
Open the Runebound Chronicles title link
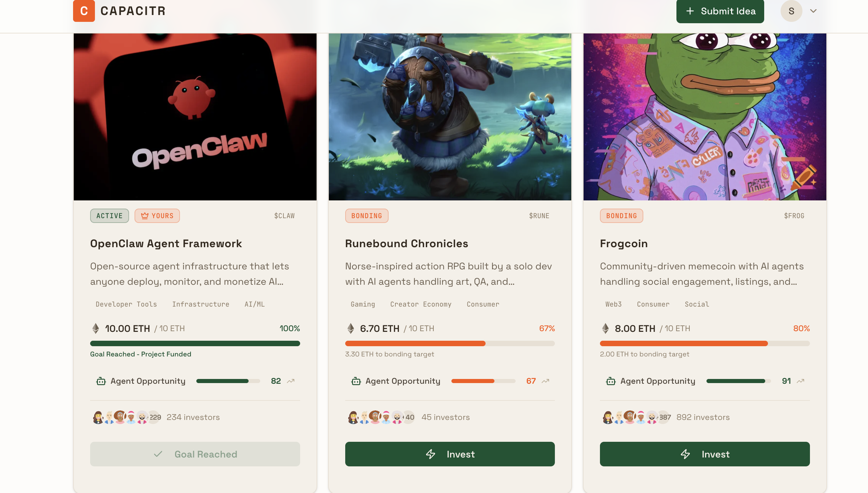(x=406, y=243)
